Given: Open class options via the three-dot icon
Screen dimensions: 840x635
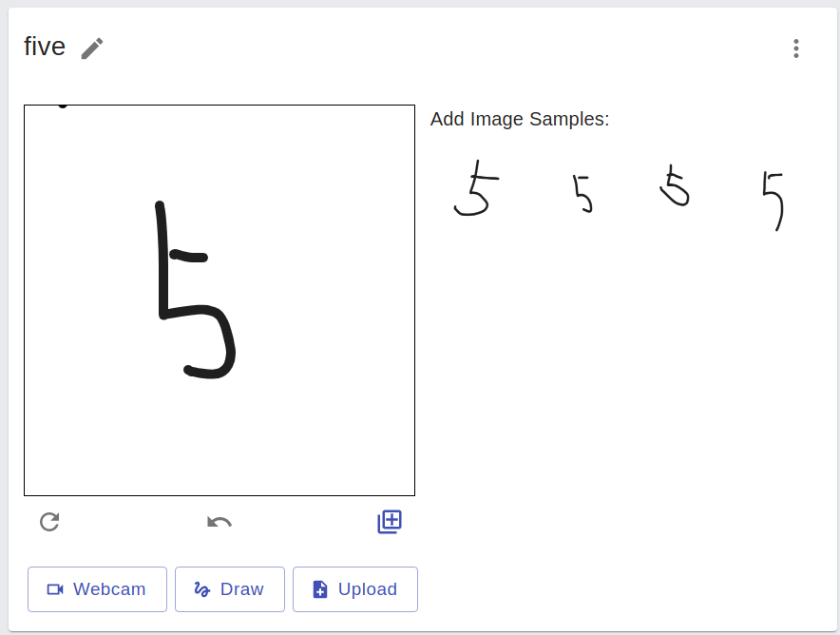Looking at the screenshot, I should click(796, 48).
